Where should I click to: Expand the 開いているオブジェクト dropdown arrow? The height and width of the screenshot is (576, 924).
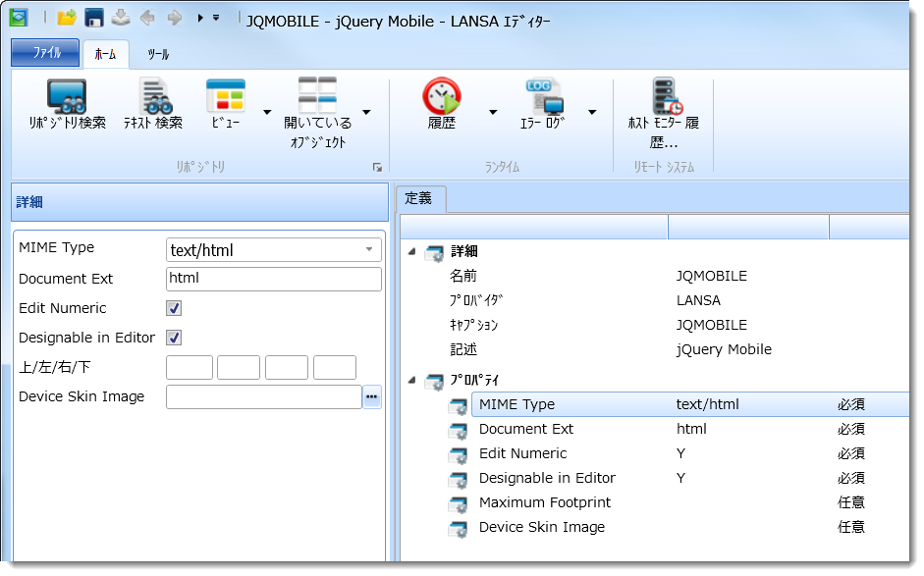pos(366,112)
